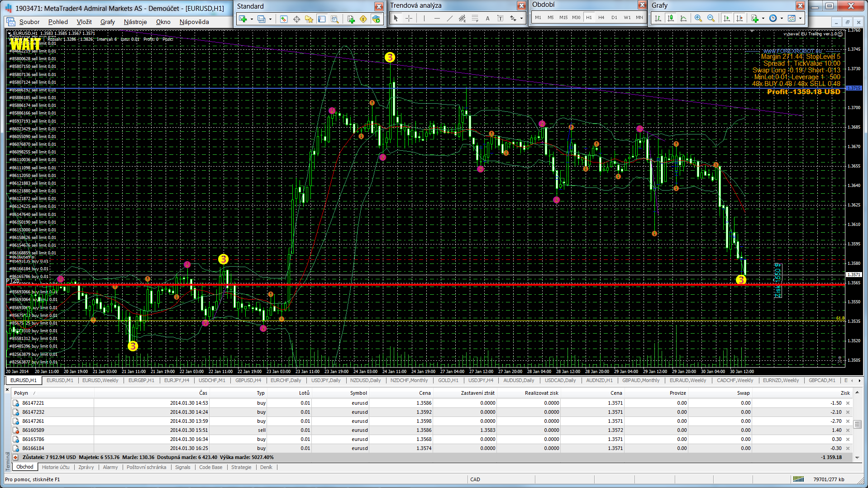Switch chart type to Line Chart
Viewport: 868px width, 488px height.
tap(683, 18)
